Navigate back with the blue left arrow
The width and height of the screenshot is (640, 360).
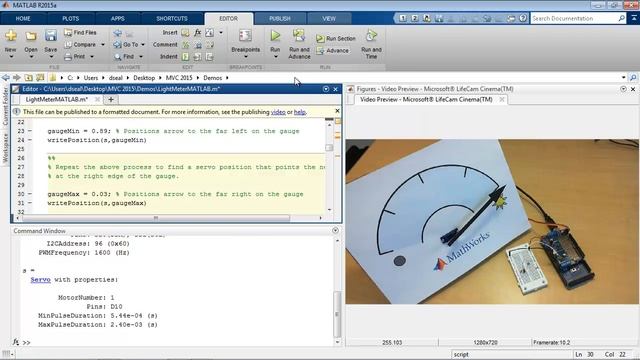pos(118,33)
